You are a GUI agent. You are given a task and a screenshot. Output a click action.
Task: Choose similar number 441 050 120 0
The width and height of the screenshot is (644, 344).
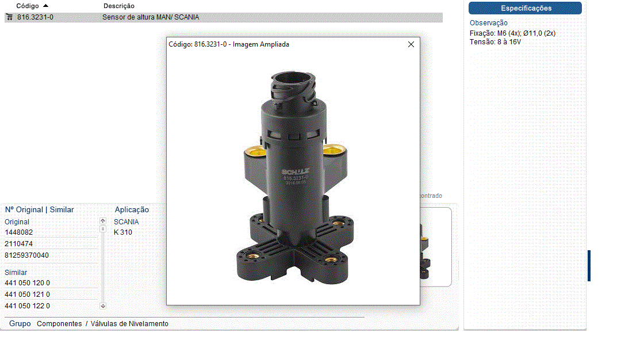[x=27, y=283]
